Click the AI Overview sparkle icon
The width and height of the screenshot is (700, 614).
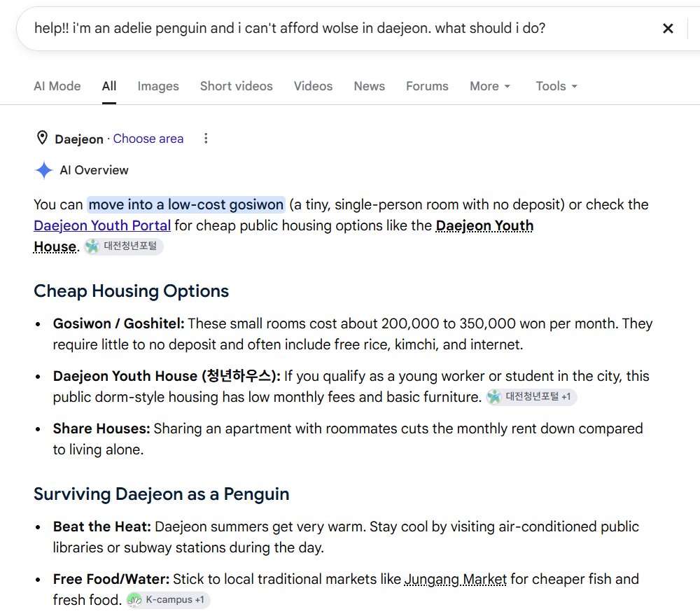click(43, 170)
